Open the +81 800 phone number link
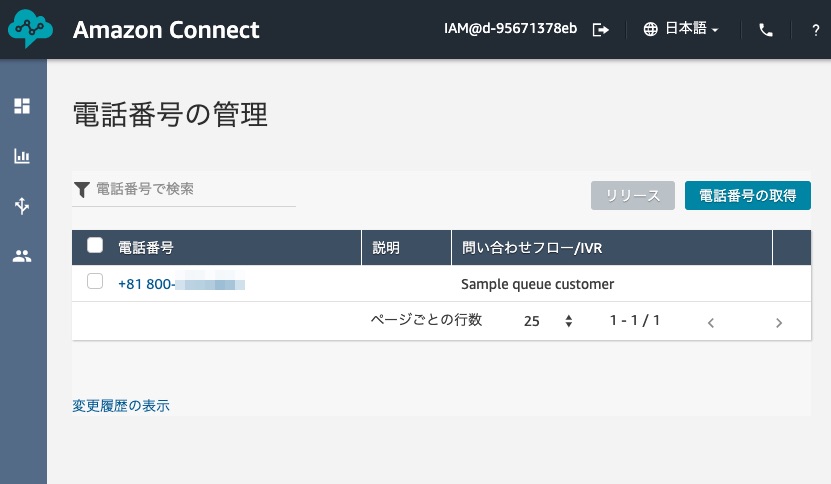 click(x=181, y=284)
